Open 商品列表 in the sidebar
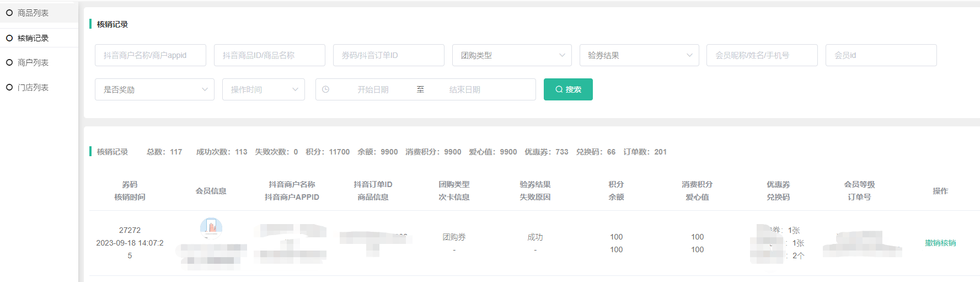 click(x=33, y=13)
